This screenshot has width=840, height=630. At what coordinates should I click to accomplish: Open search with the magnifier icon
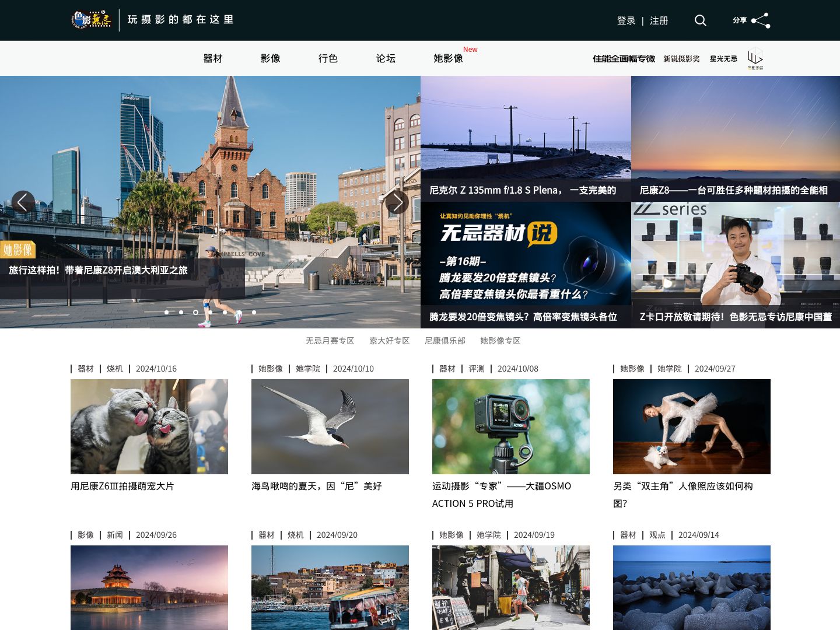[x=701, y=20]
